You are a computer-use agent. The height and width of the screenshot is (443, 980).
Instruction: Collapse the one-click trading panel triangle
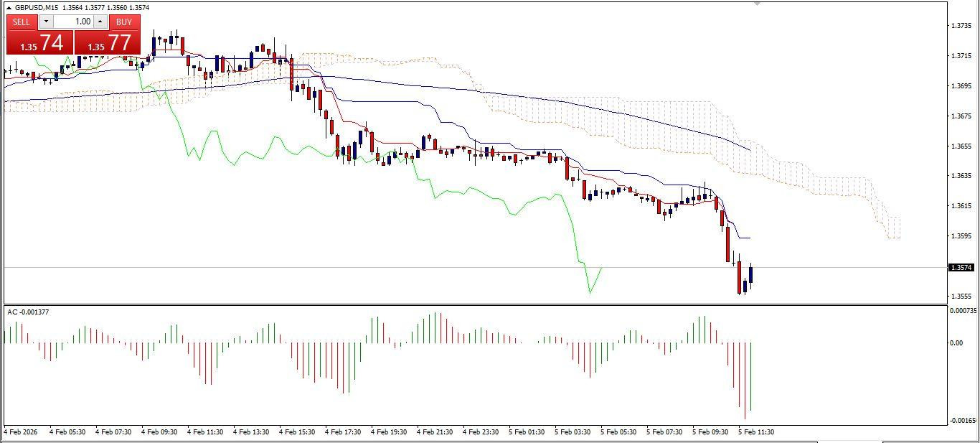[x=9, y=7]
